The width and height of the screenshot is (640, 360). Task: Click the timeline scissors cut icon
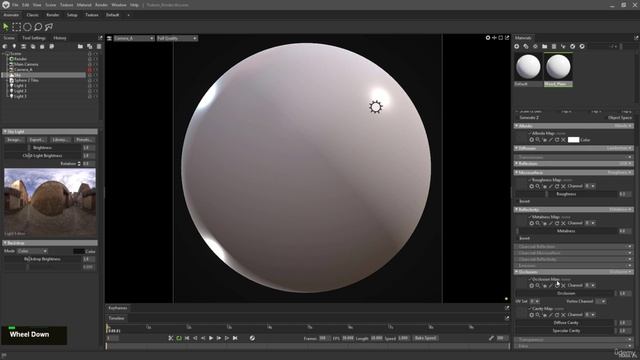click(171, 338)
